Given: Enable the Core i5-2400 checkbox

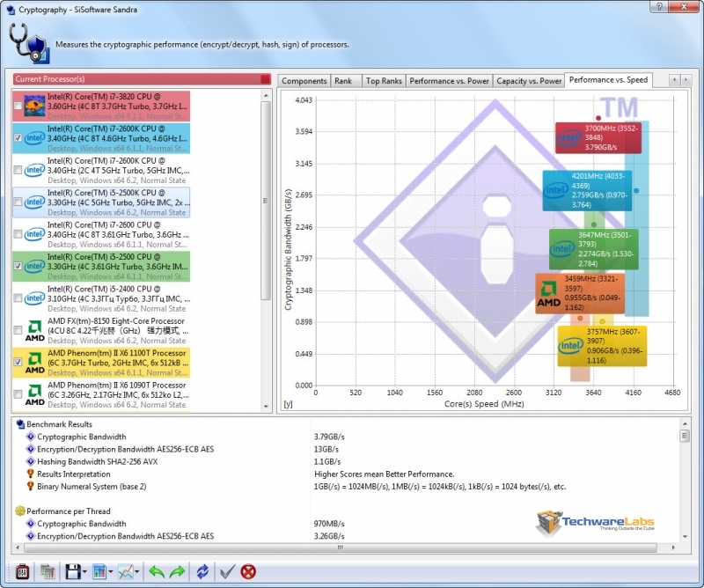Looking at the screenshot, I should (18, 298).
